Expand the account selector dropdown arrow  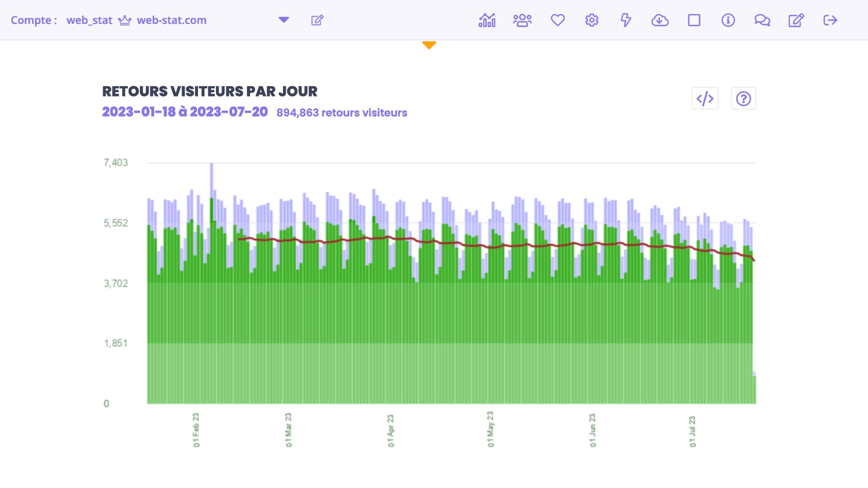point(284,20)
